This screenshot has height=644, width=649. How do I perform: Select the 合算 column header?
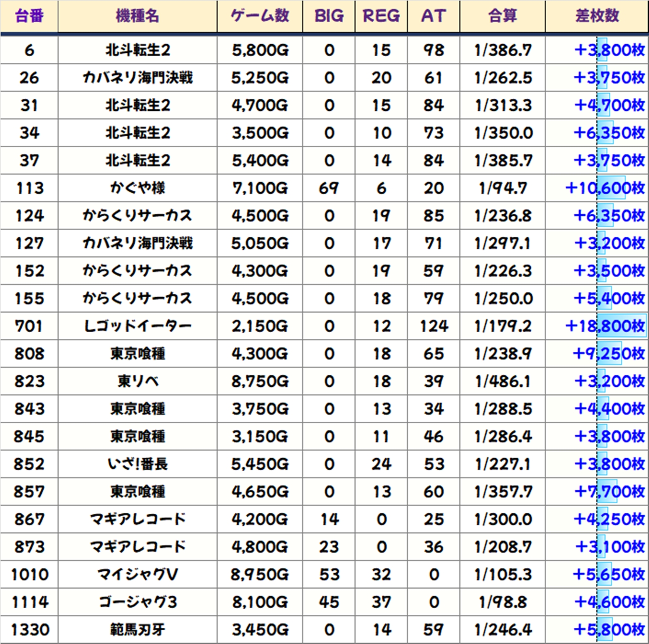click(x=503, y=16)
